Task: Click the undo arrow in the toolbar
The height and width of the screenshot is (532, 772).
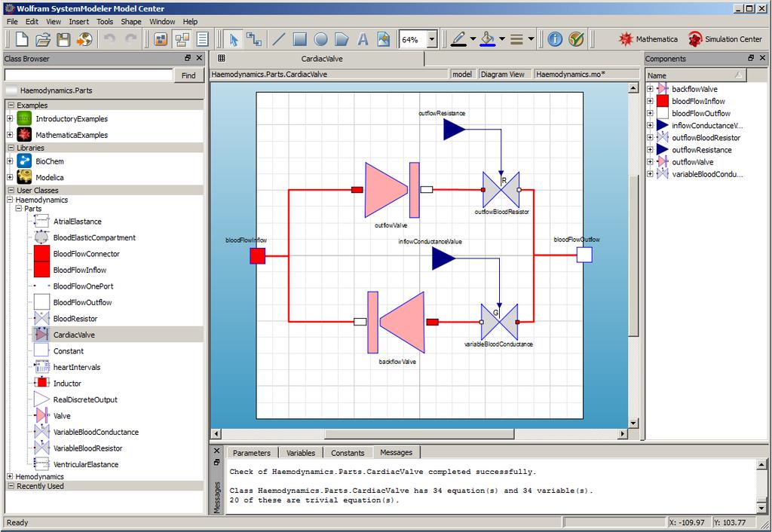Action: coord(109,39)
